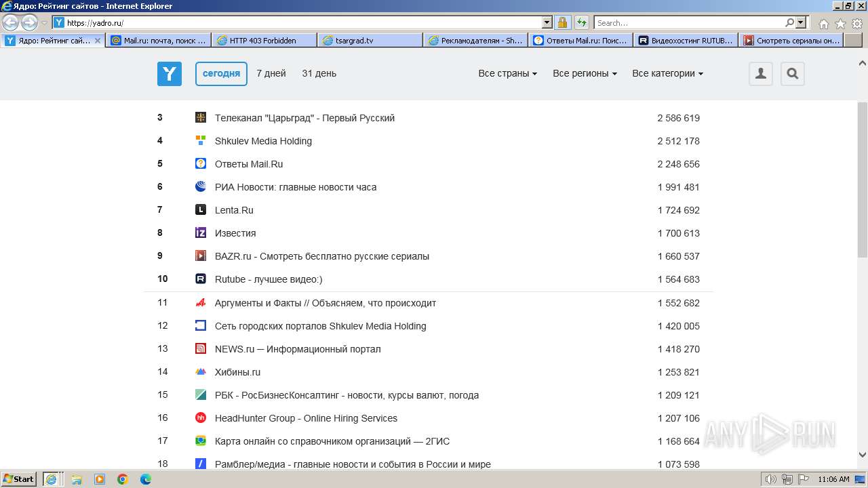This screenshot has height=488, width=868.
Task: Click the NEWS.ru favicon
Action: click(201, 348)
